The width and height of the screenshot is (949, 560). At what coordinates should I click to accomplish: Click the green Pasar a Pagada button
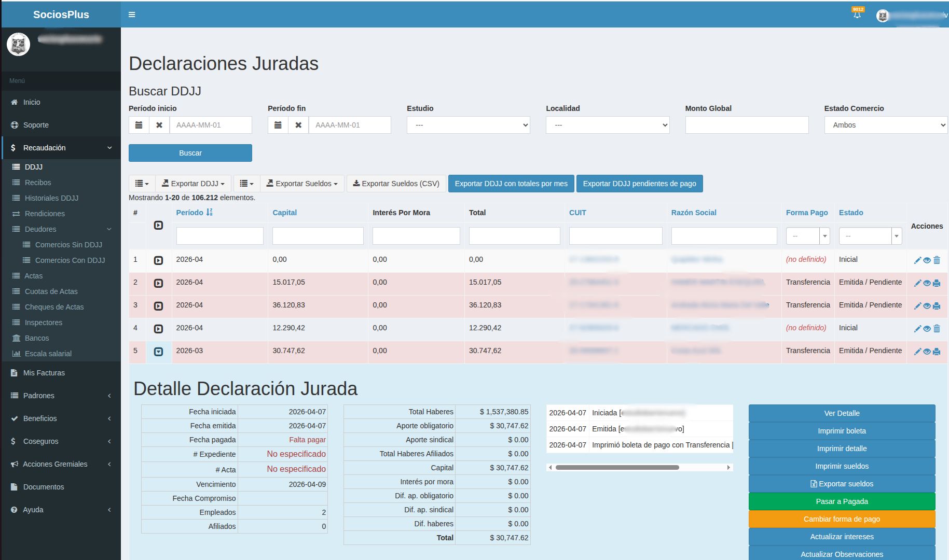tap(841, 501)
